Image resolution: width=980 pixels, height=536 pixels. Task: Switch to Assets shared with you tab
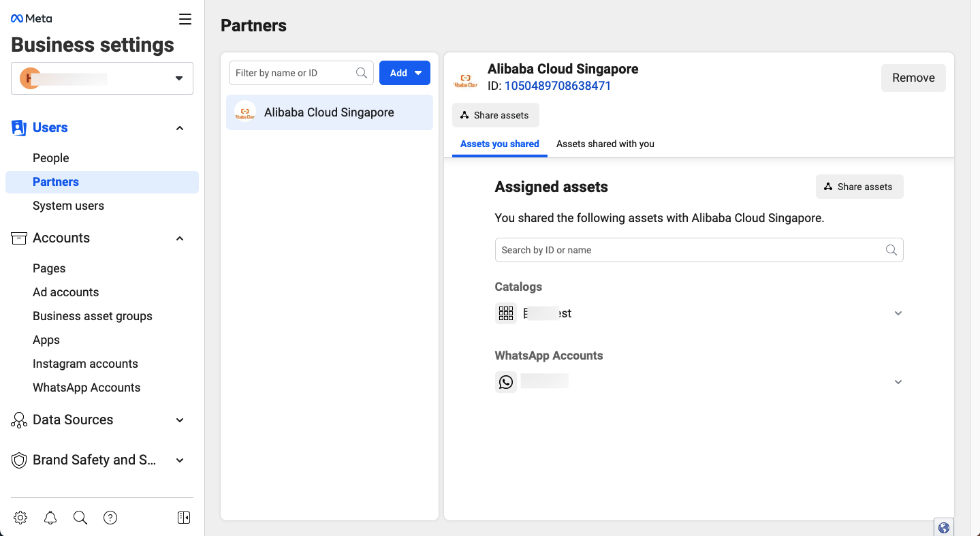(x=605, y=144)
